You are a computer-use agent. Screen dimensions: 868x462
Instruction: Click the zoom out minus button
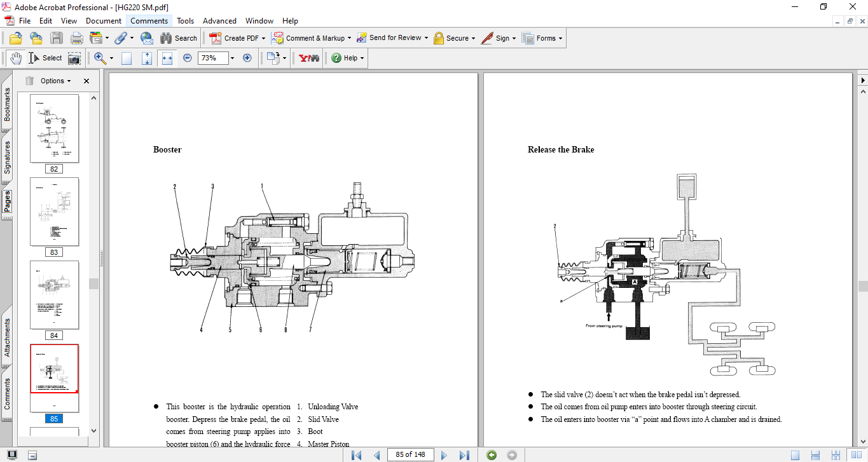click(188, 58)
